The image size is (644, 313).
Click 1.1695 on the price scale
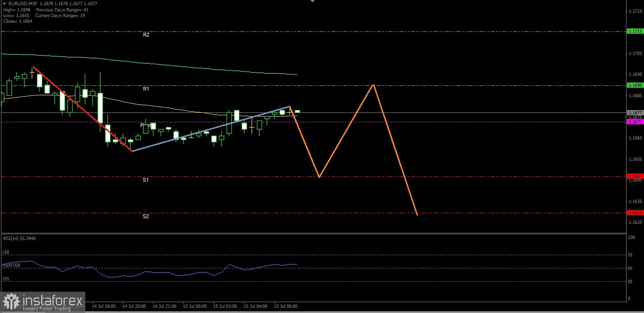click(635, 74)
